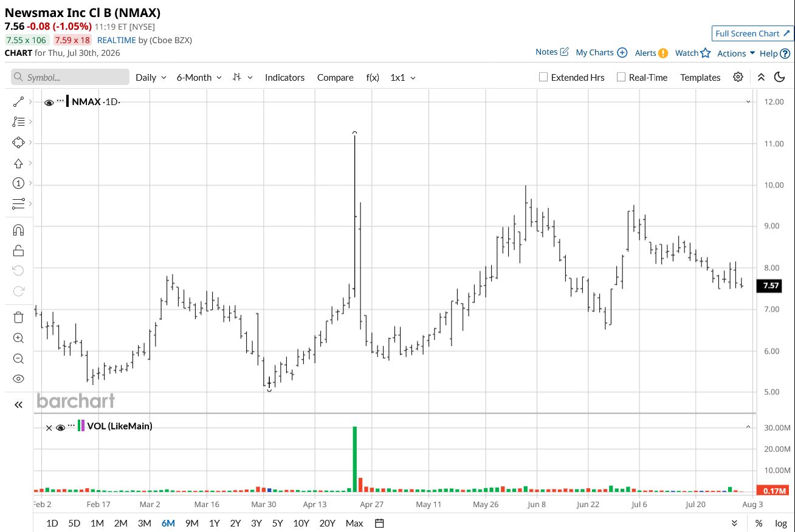Click the 7.57 current price label
The width and height of the screenshot is (795, 532).
point(771,285)
